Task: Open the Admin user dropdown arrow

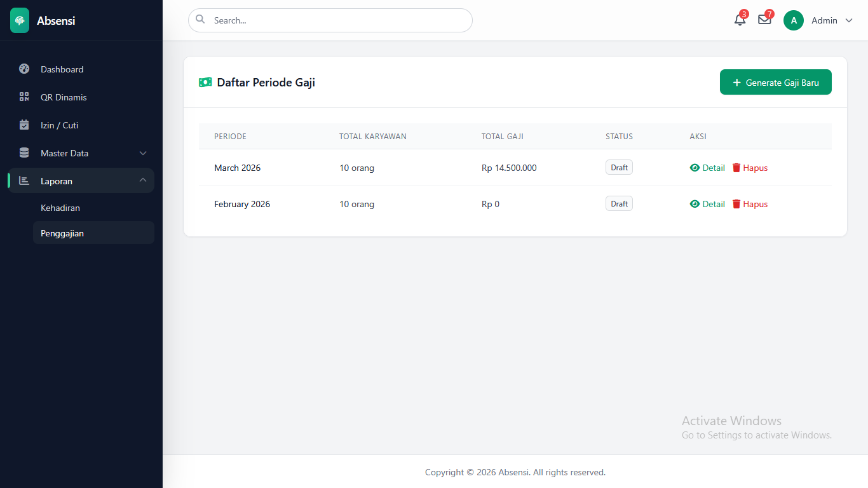Action: pos(849,20)
